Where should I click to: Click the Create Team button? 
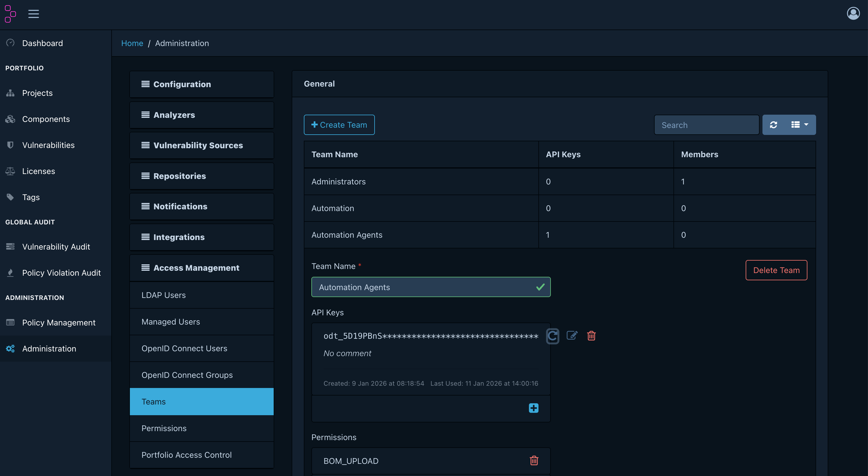tap(339, 125)
